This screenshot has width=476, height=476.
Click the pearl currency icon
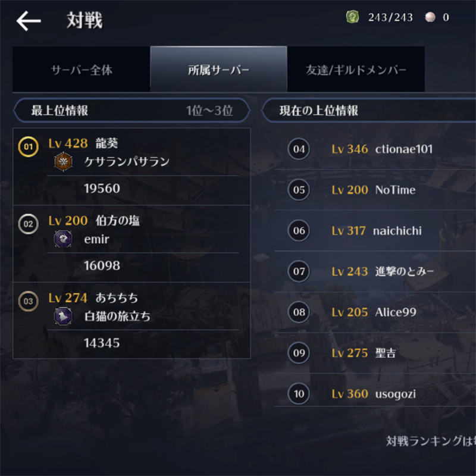coord(430,17)
